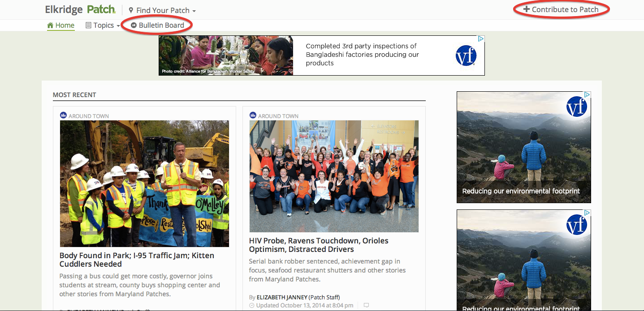Click the AdChoices icon on the first sidebar ad
This screenshot has height=311, width=644.
587,95
